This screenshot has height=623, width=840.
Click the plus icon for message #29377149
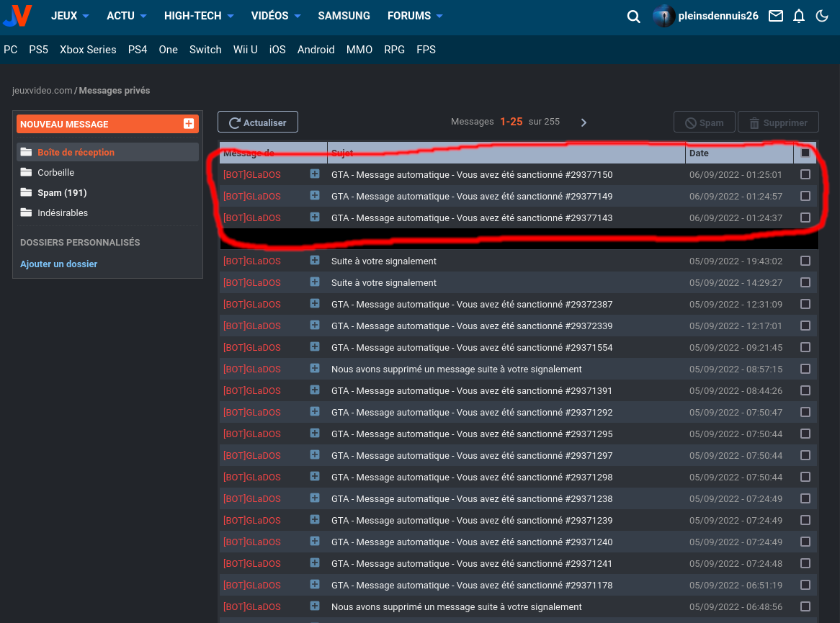[x=315, y=195]
